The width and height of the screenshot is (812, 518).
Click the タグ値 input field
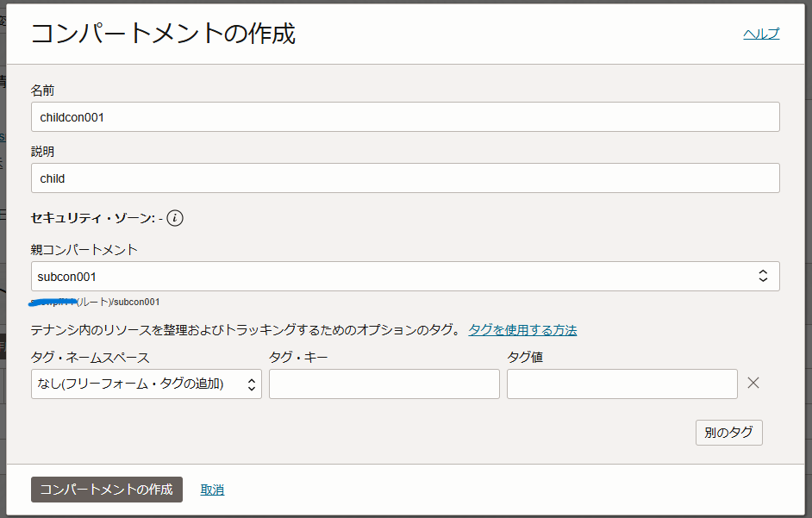622,384
